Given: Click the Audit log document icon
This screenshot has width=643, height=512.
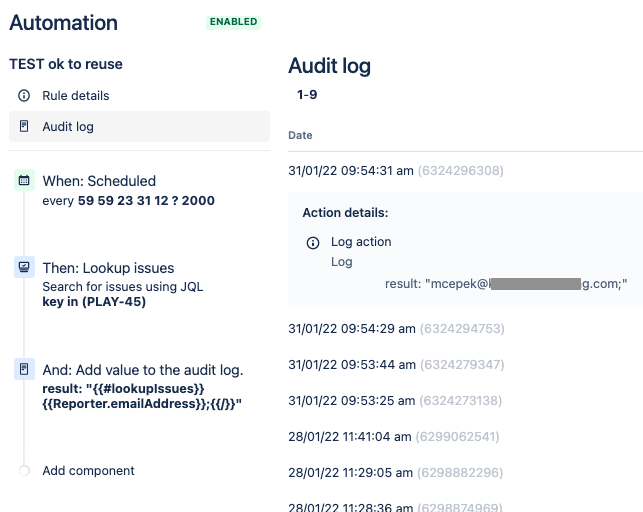Looking at the screenshot, I should [x=24, y=126].
